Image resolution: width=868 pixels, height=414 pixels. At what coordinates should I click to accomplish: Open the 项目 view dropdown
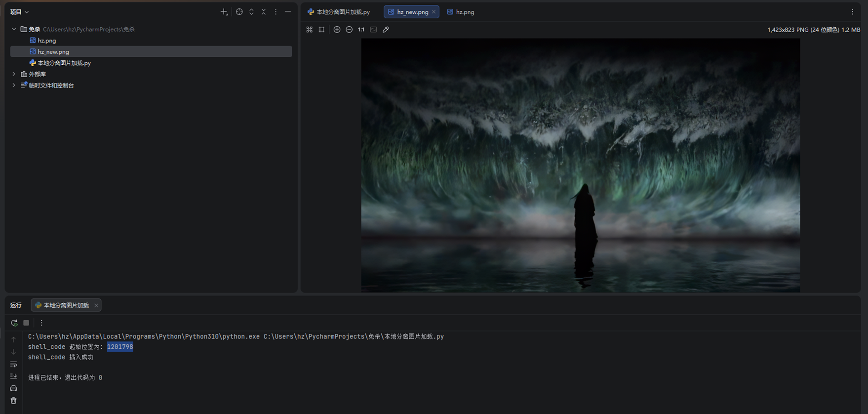coord(20,12)
